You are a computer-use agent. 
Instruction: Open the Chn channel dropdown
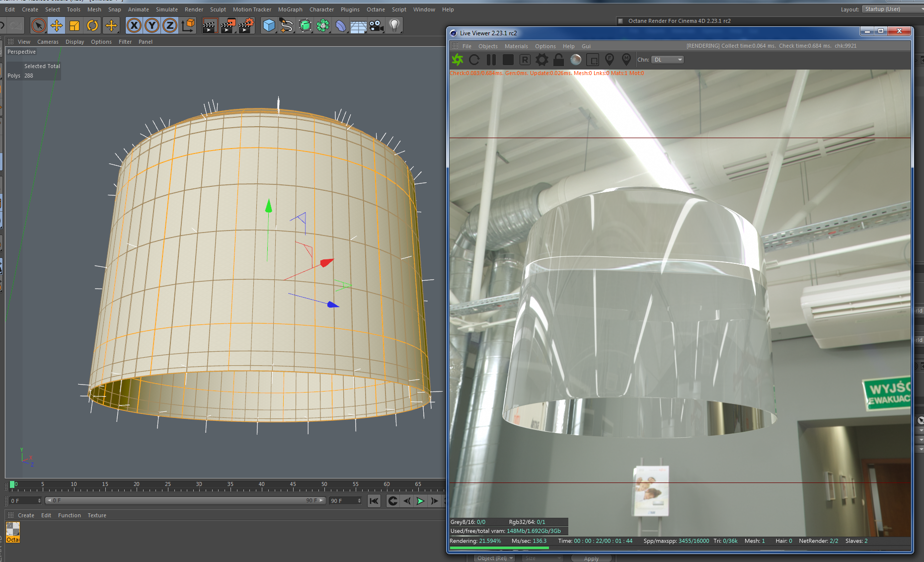pos(668,60)
